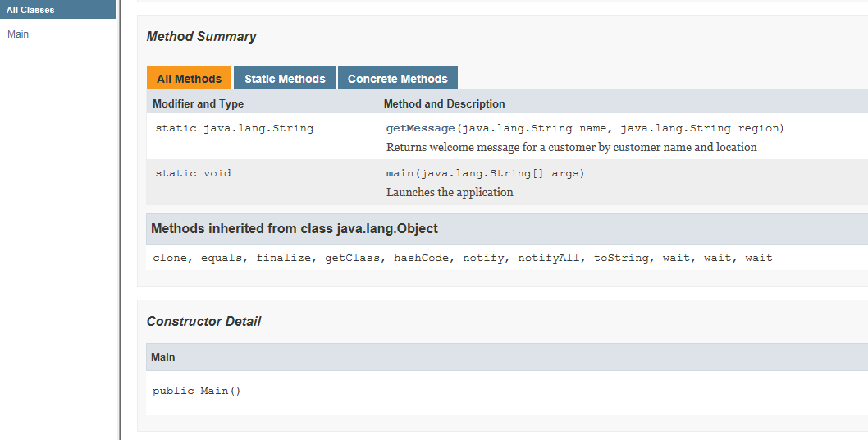The width and height of the screenshot is (868, 440).
Task: Click the getMessage method link
Action: pyautogui.click(x=420, y=128)
